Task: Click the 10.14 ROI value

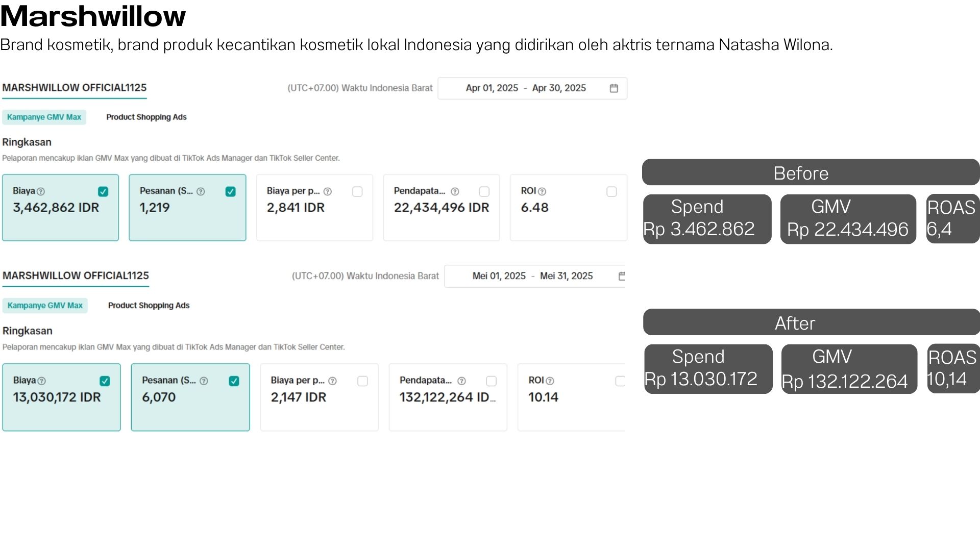Action: (543, 397)
